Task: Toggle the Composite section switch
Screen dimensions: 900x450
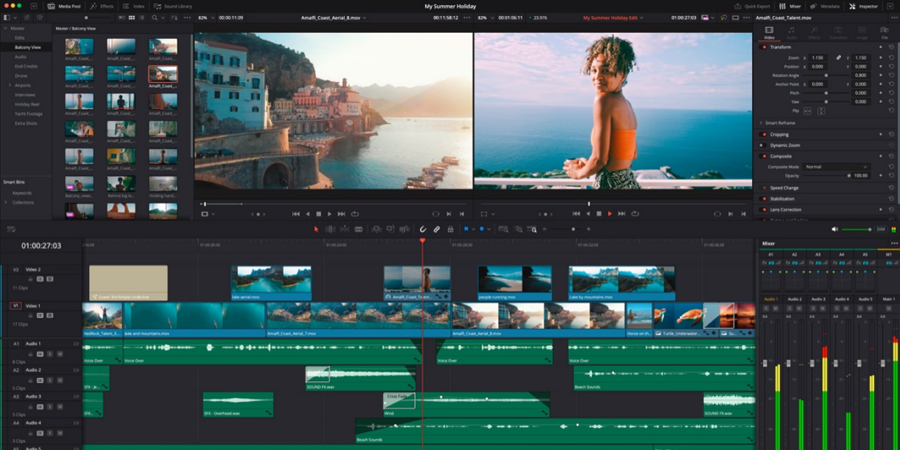Action: click(764, 156)
